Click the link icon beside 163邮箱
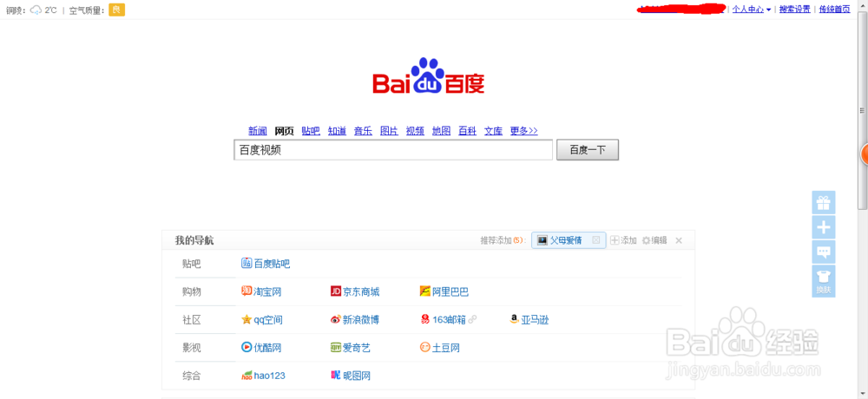Viewport: 868px width, 399px height. (472, 320)
